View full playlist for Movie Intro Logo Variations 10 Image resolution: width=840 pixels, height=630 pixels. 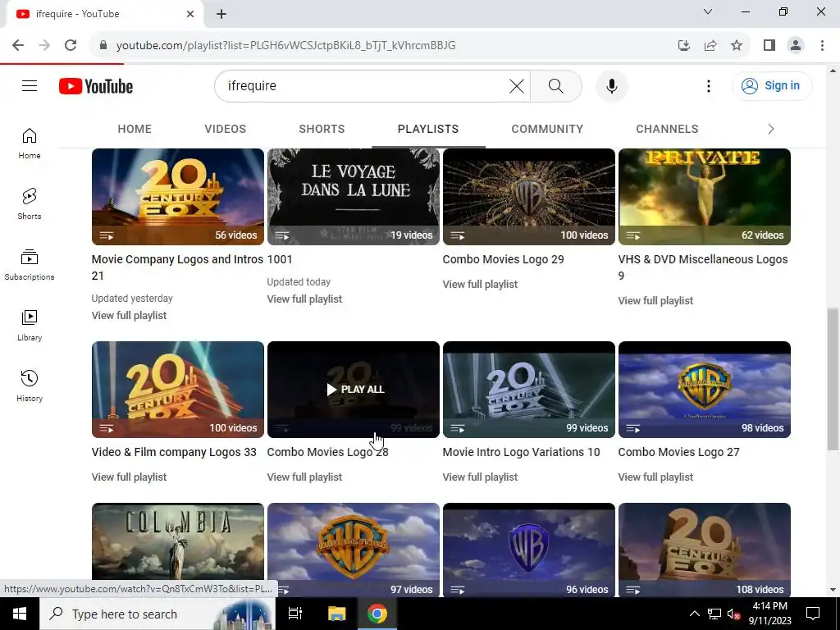(x=480, y=477)
